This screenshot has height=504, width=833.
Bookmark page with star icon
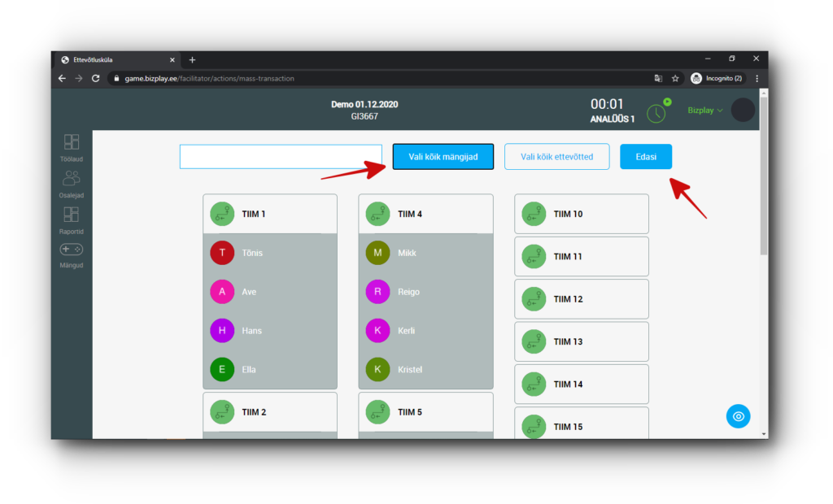pos(675,79)
